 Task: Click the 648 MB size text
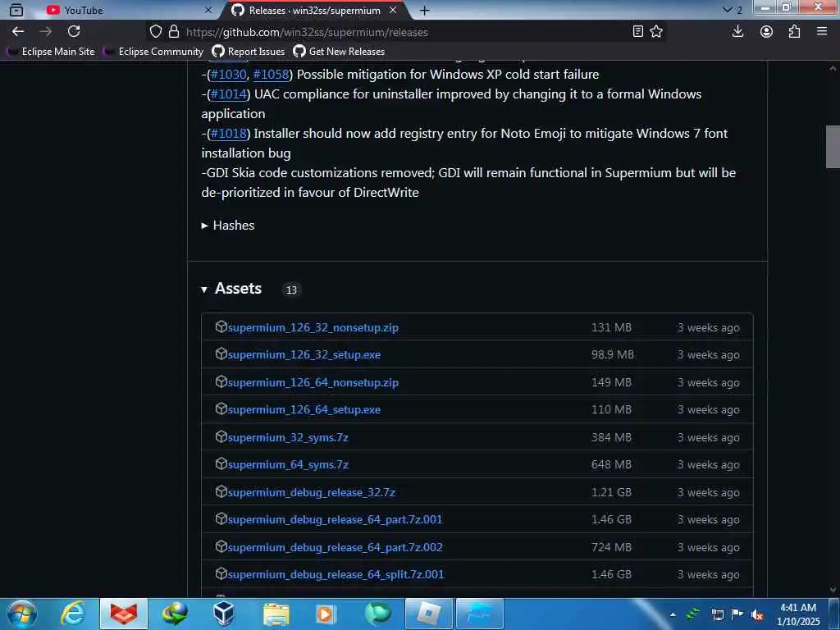pos(611,464)
